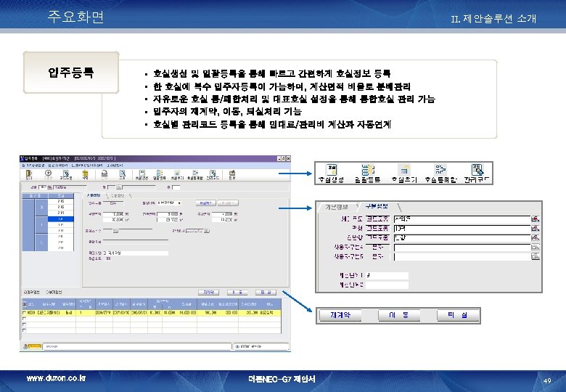
Task: Click 일괄등록 icon in the main window toolbar
Action: point(159,174)
